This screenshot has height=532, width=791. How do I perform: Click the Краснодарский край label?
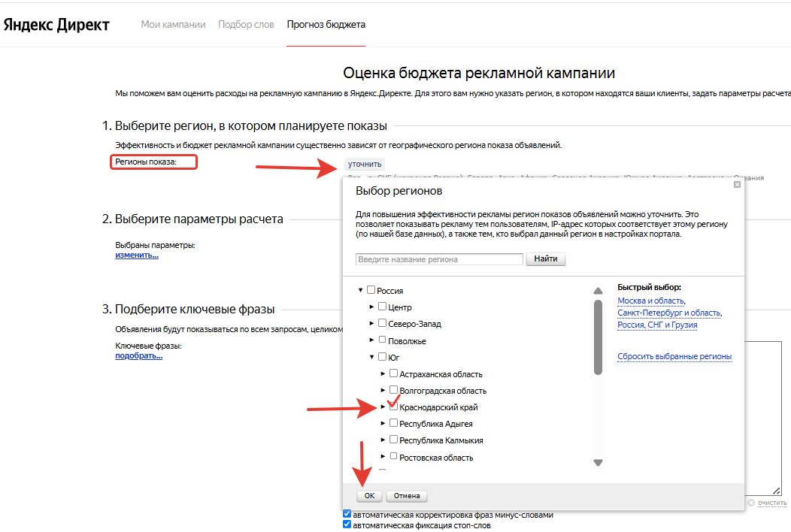click(x=438, y=407)
